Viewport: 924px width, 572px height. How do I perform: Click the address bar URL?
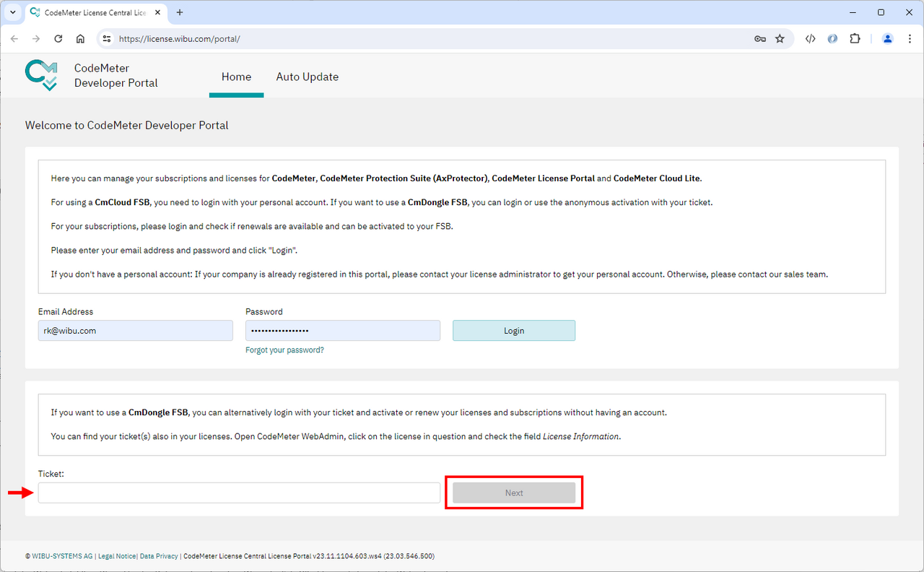[x=180, y=39]
